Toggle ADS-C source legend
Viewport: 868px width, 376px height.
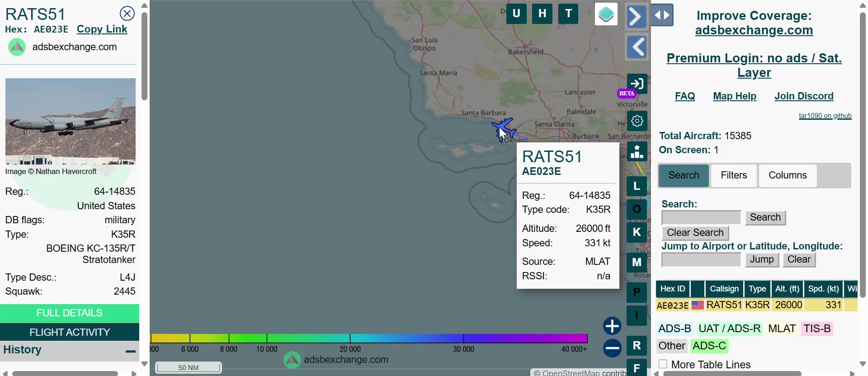tap(709, 346)
